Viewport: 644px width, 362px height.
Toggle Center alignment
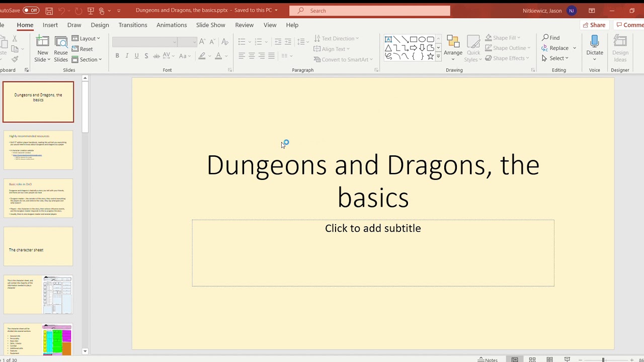click(x=252, y=56)
